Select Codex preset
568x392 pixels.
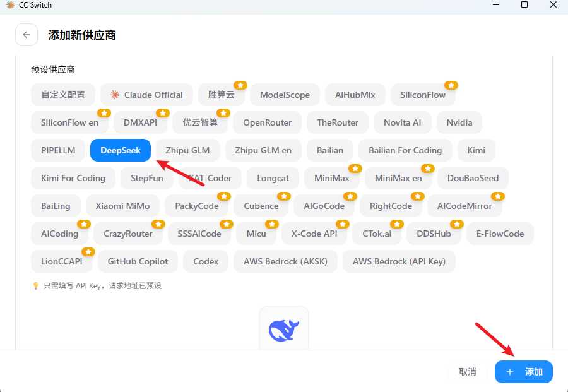point(206,261)
